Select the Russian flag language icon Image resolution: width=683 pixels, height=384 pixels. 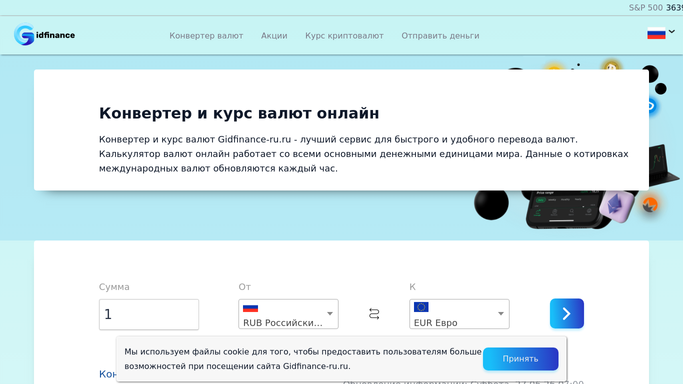[656, 34]
